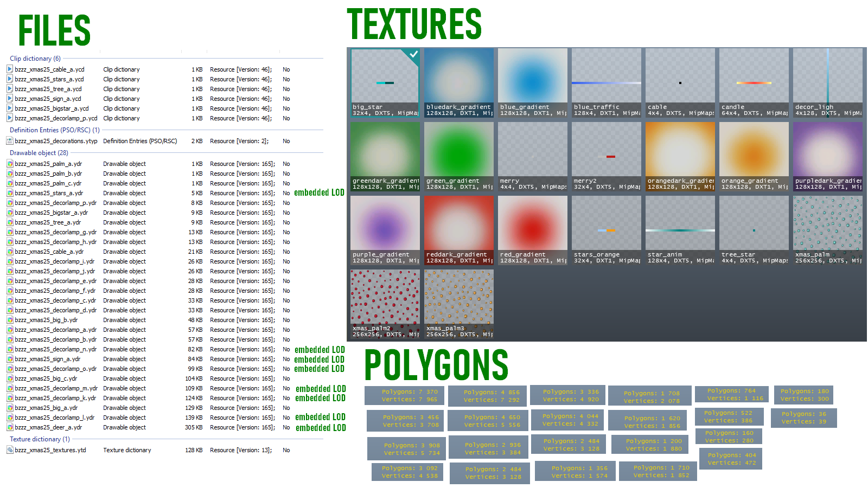Select the xmas_palm3 texture thumbnail

tap(459, 304)
